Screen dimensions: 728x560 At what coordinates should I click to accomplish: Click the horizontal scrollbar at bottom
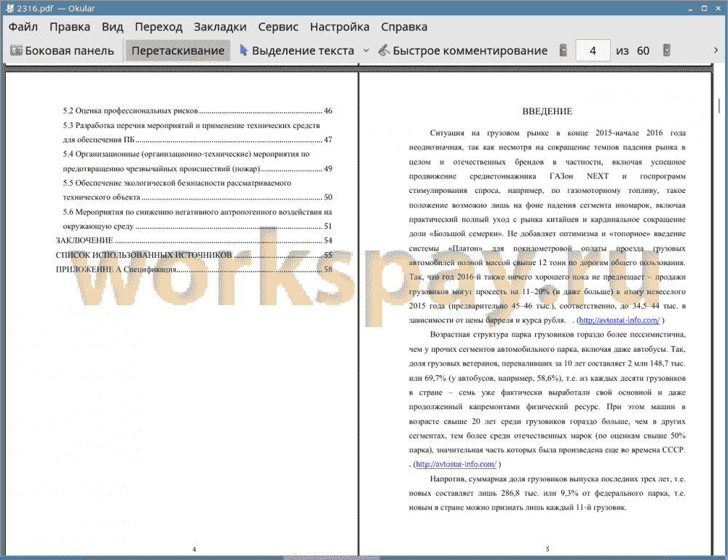(x=331, y=558)
